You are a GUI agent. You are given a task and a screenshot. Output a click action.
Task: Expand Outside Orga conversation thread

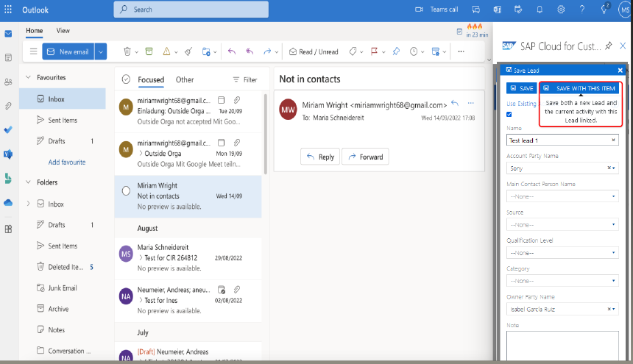141,154
